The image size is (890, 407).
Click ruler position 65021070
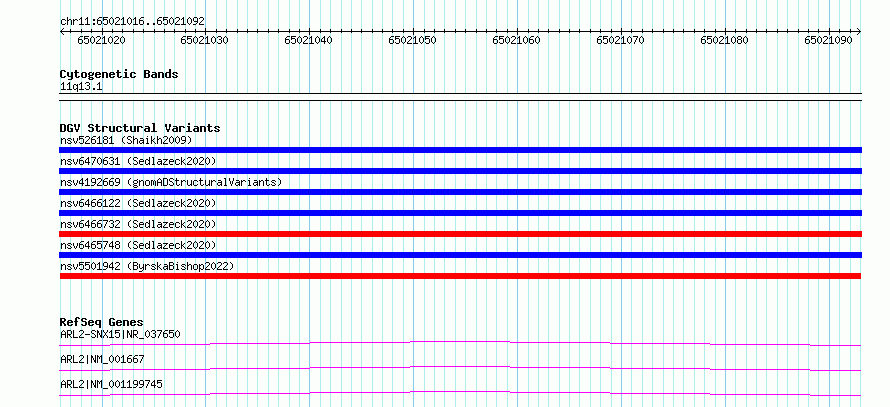[x=621, y=40]
